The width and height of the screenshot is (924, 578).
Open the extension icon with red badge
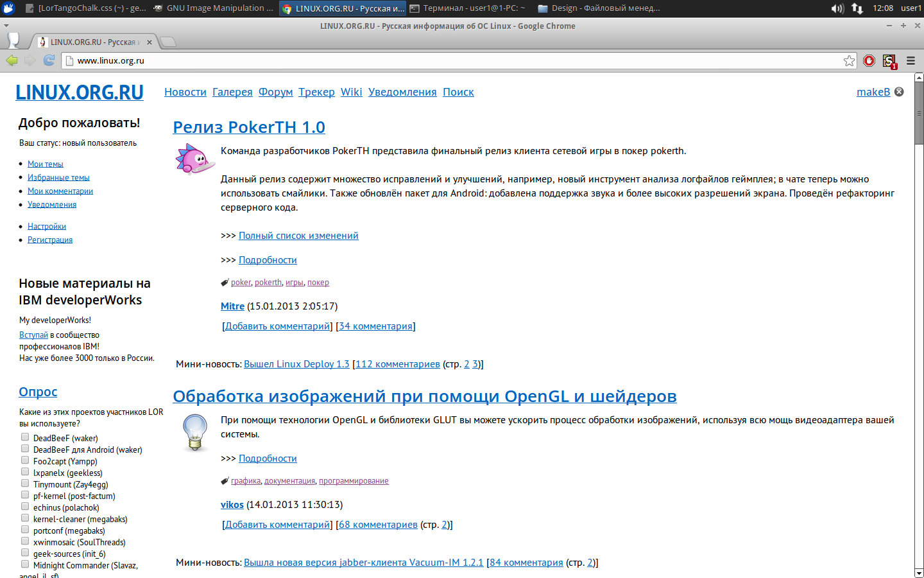889,61
